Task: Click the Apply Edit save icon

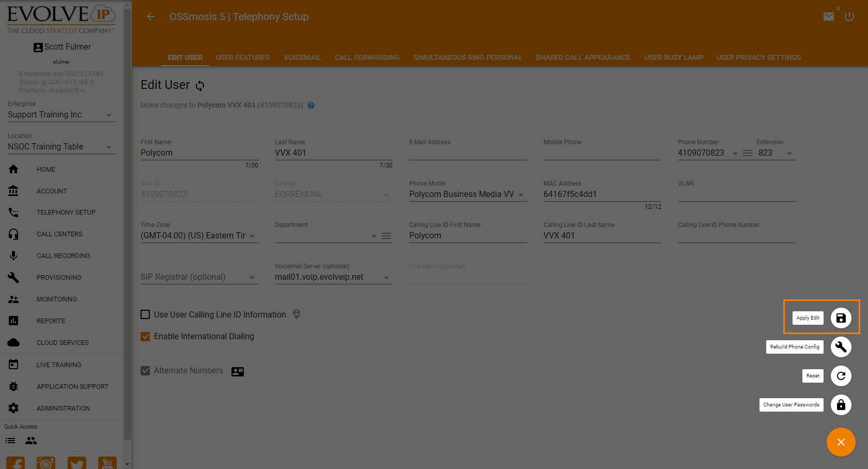Action: coord(841,318)
